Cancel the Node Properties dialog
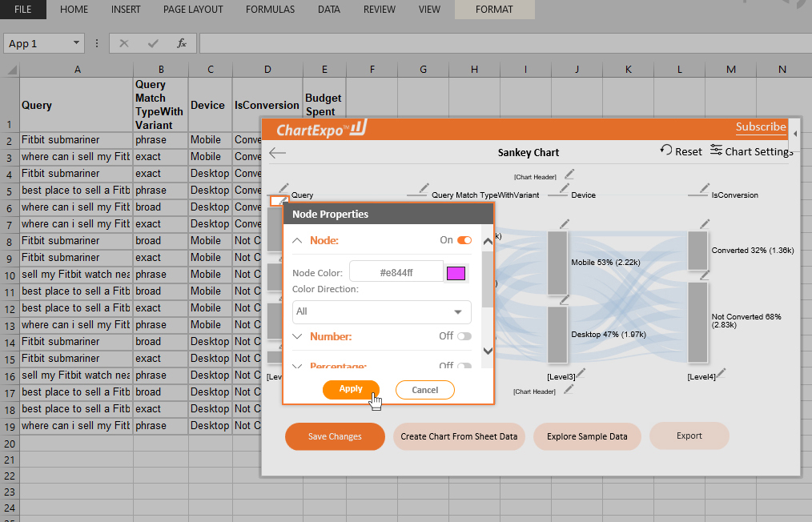 coord(425,390)
